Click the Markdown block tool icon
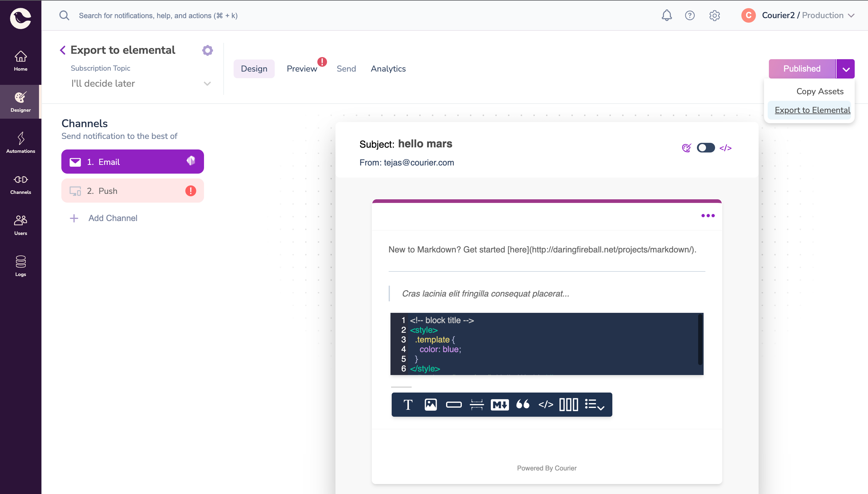The image size is (868, 494). coord(500,405)
